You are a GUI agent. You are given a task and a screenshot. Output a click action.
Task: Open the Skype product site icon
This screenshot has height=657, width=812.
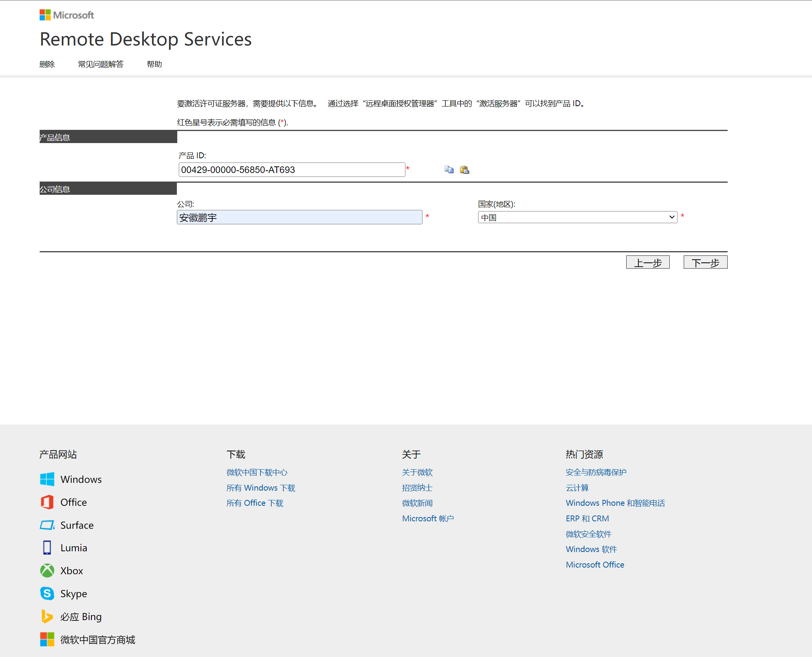(x=47, y=593)
